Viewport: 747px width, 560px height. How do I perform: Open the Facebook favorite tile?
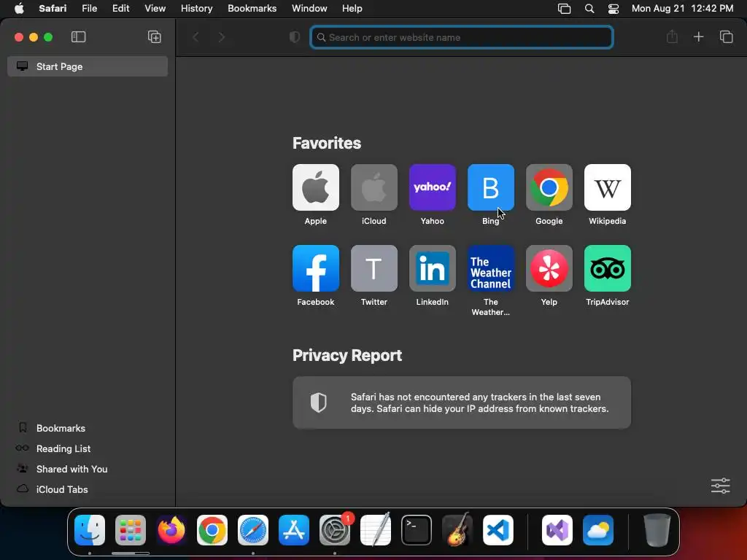click(315, 268)
